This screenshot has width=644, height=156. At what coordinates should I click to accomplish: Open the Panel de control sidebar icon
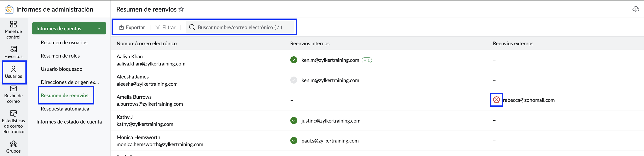(13, 30)
